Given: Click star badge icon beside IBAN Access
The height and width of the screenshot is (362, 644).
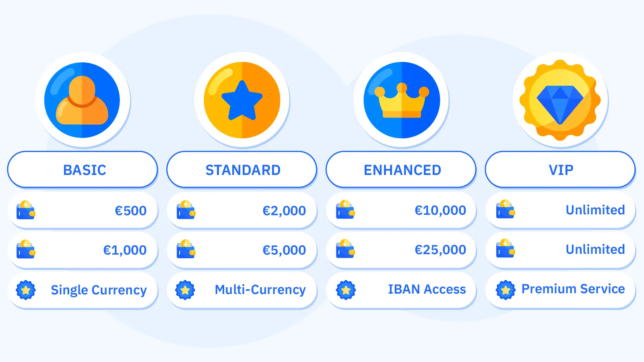Looking at the screenshot, I should pyautogui.click(x=346, y=290).
